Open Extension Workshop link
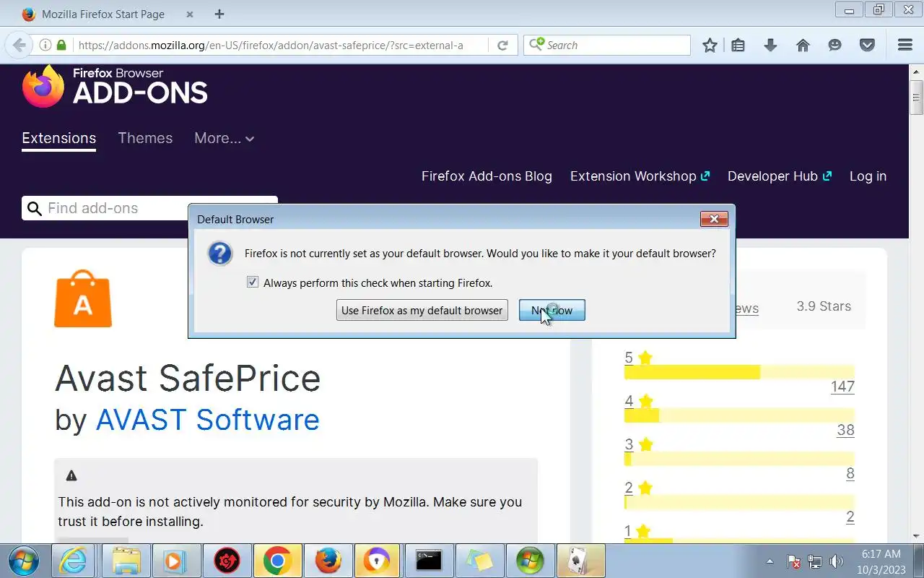924x578 pixels. click(640, 176)
